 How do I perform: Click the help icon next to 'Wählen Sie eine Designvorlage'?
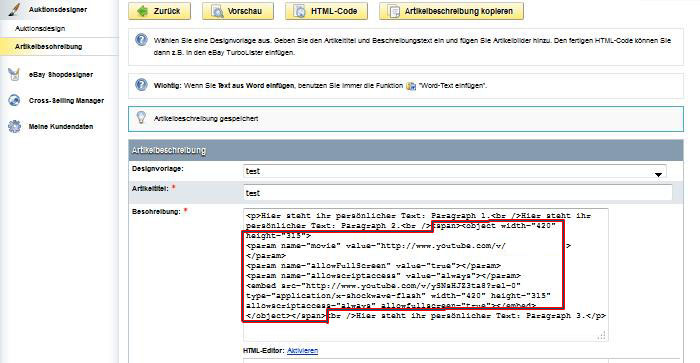tap(141, 40)
